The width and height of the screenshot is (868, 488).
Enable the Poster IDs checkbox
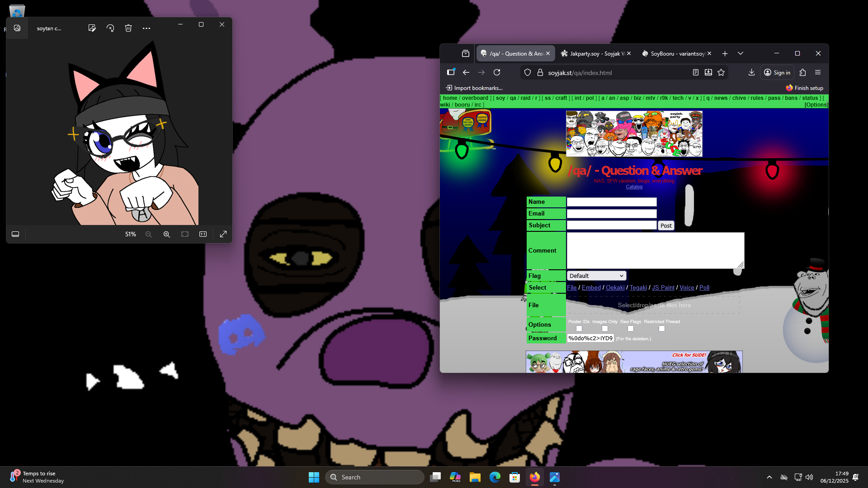coord(579,328)
